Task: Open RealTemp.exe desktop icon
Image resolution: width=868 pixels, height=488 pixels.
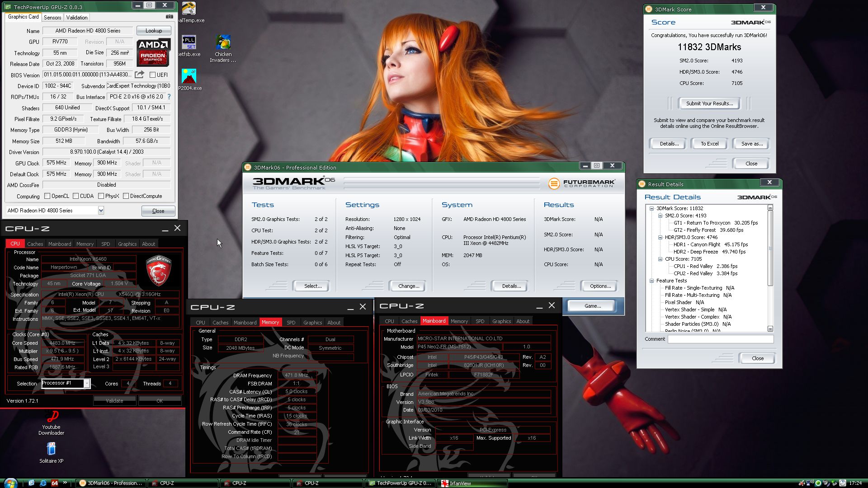Action: pyautogui.click(x=189, y=12)
